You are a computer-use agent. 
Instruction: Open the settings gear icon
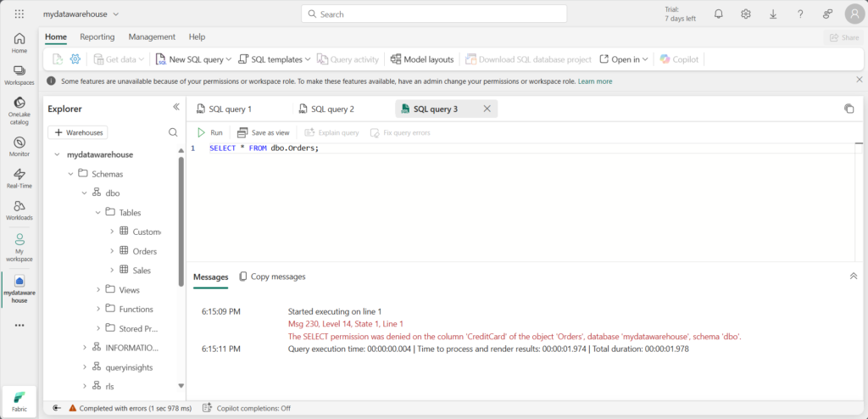746,14
